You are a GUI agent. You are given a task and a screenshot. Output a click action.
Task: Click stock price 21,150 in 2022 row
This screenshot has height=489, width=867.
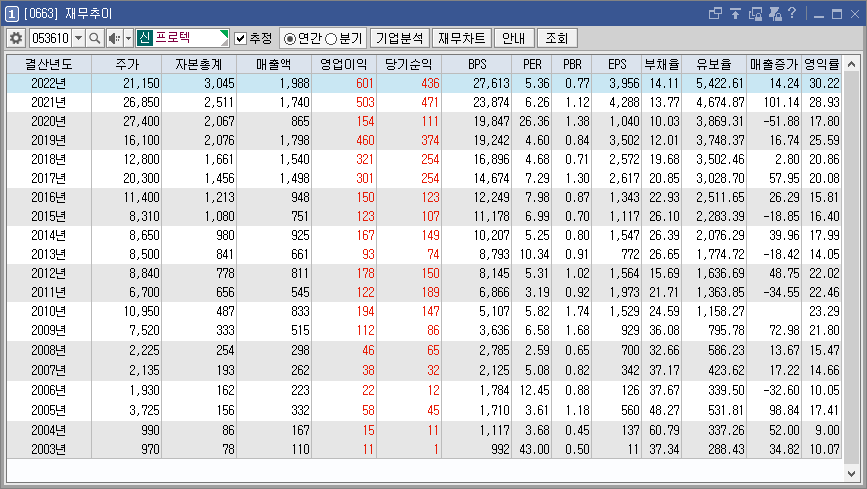142,84
